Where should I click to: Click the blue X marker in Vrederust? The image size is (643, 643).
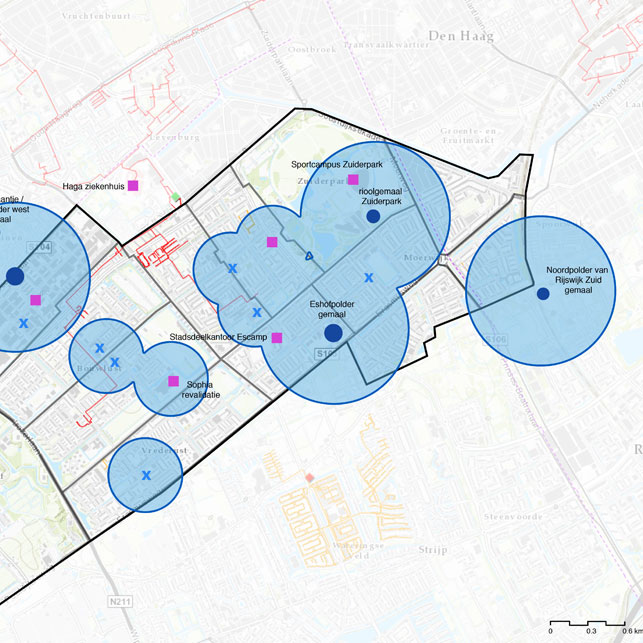[x=146, y=475]
